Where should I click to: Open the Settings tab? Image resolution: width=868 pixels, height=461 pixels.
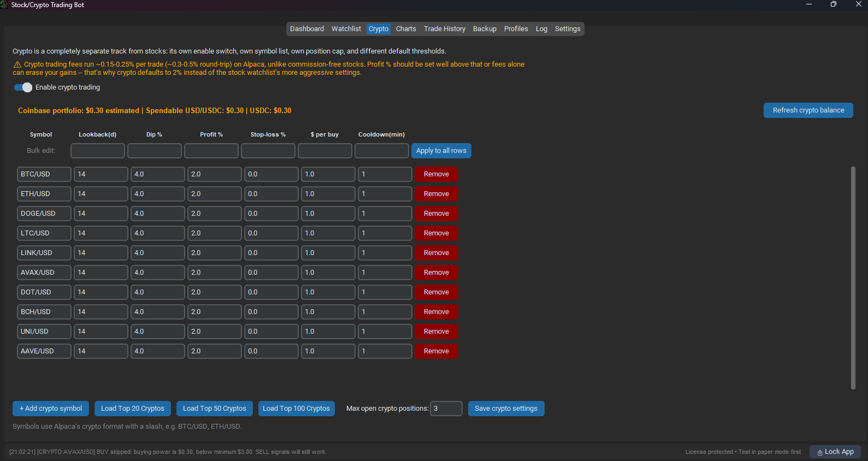coord(568,29)
